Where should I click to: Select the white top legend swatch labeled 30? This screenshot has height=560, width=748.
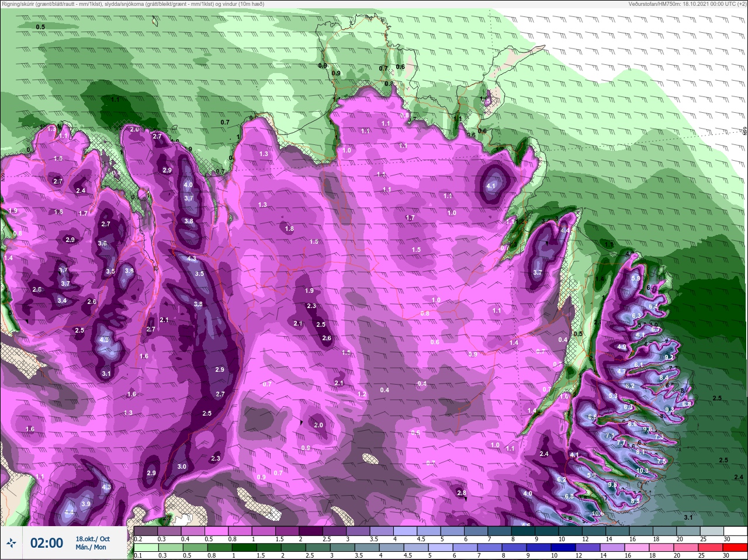(x=736, y=531)
